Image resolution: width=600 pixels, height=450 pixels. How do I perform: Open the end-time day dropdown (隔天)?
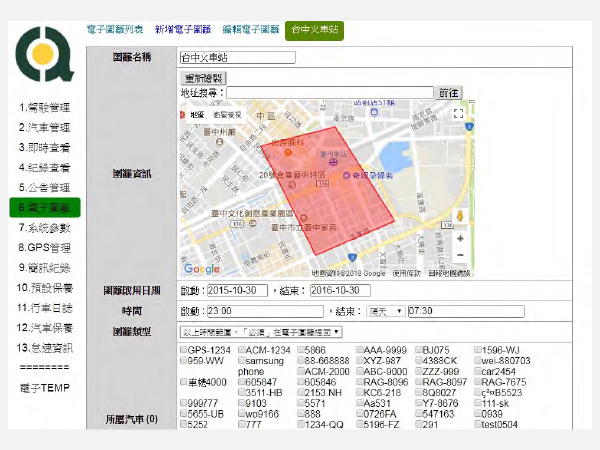386,311
